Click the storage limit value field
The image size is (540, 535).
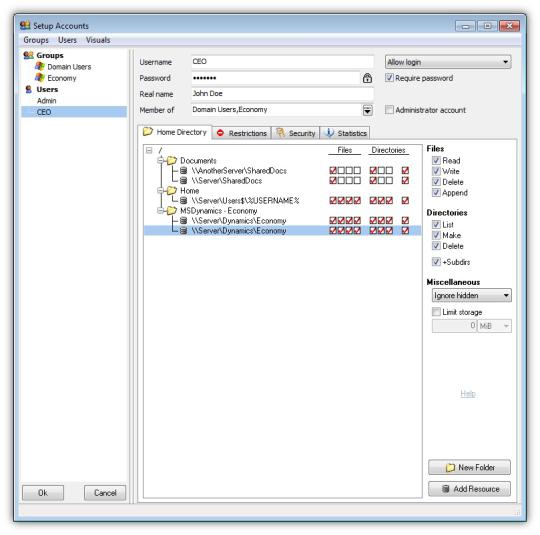pos(455,326)
